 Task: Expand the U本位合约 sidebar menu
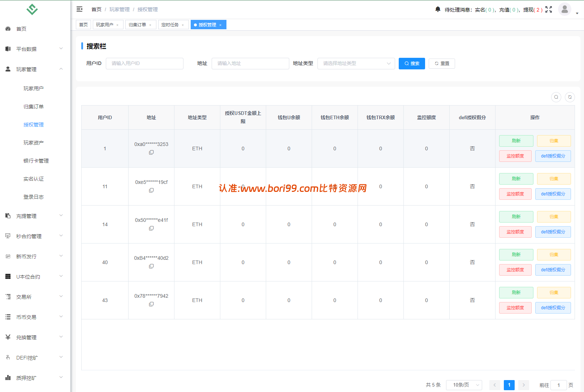coord(35,277)
